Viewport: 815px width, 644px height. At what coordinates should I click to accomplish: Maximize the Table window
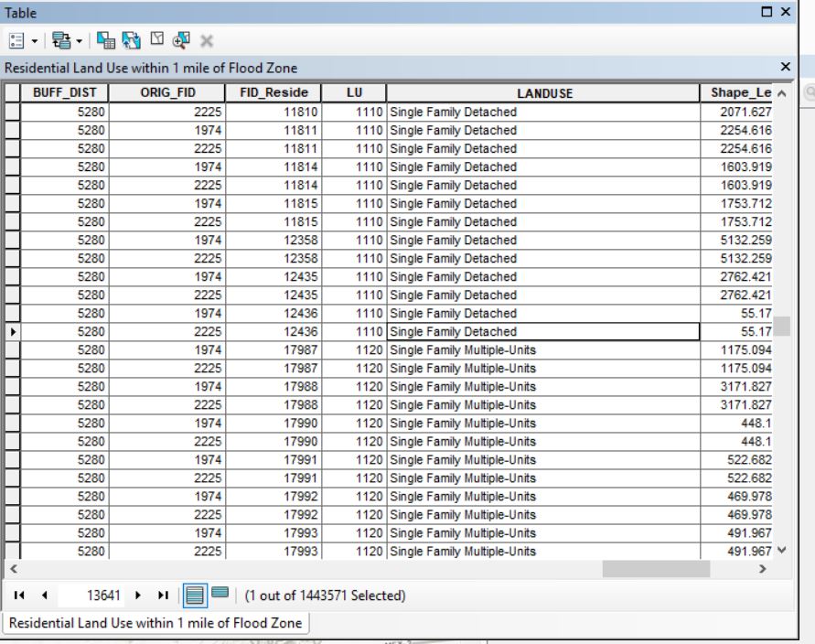pyautogui.click(x=767, y=12)
